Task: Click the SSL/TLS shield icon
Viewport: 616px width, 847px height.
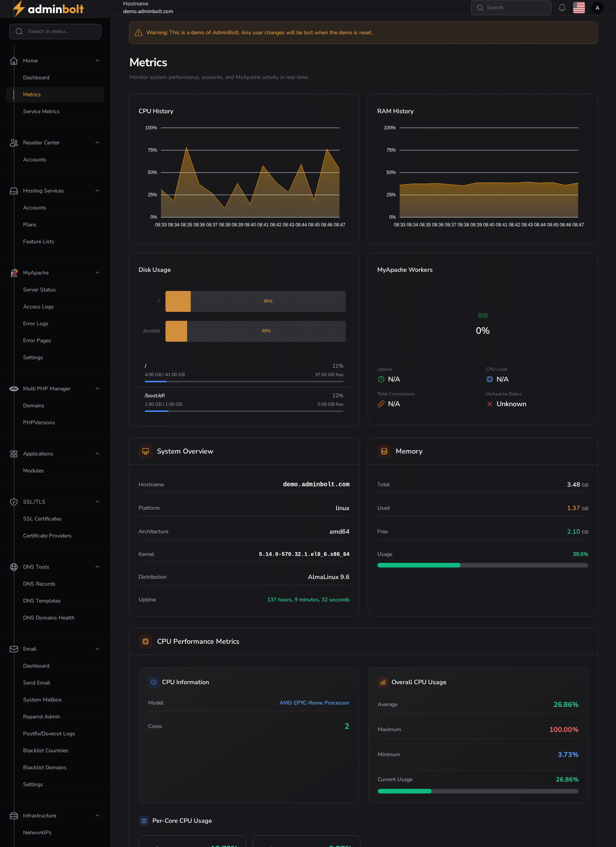Action: tap(14, 502)
